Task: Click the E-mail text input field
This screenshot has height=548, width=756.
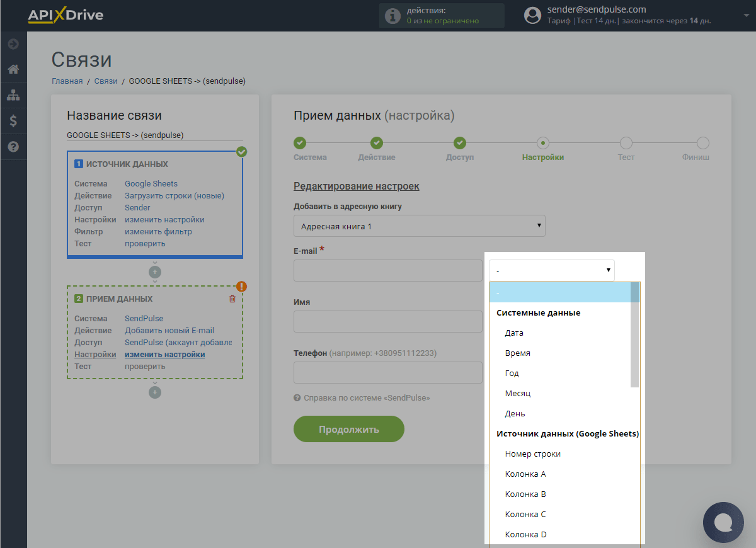Action: [x=388, y=270]
